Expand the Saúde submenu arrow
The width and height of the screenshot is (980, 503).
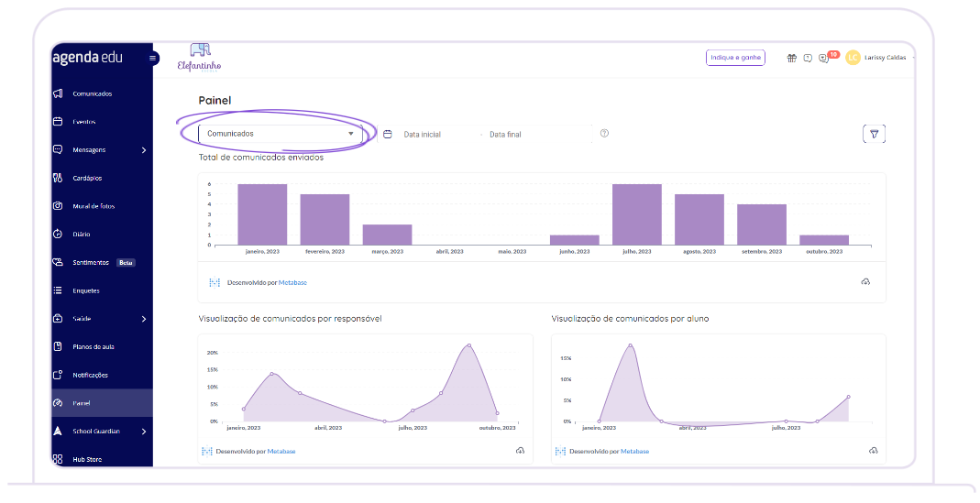(x=144, y=319)
